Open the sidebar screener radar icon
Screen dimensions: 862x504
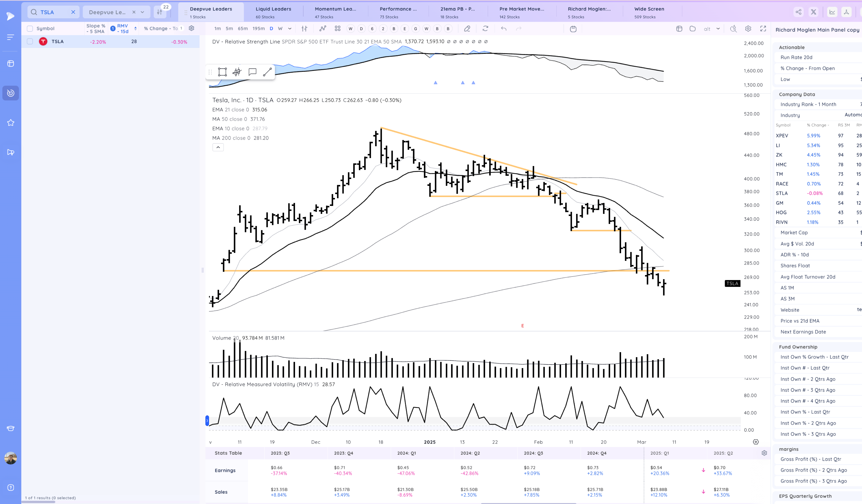(x=11, y=93)
